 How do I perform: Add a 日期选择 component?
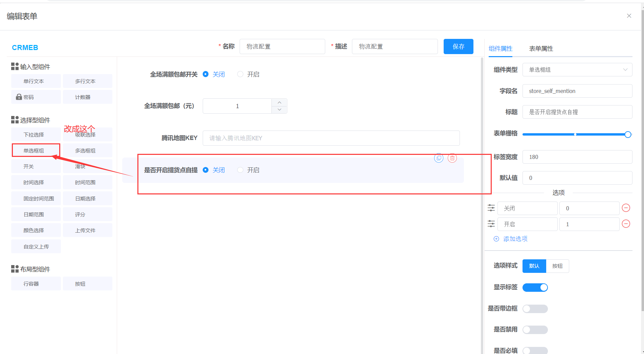(88, 198)
